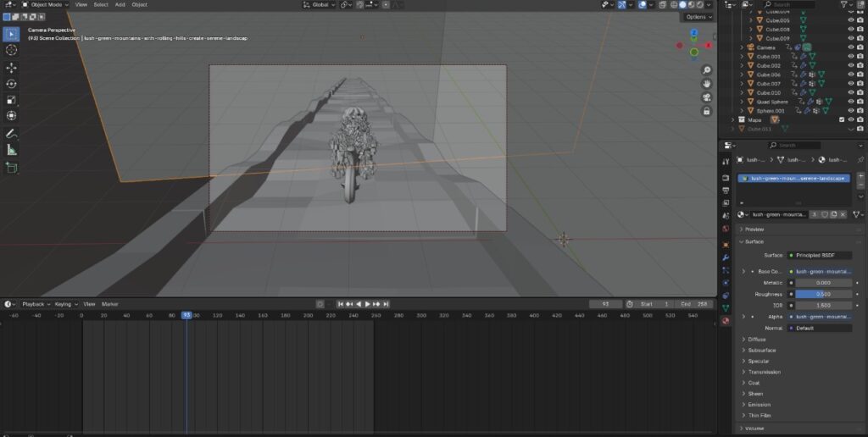This screenshot has width=868, height=437.
Task: Open the Playback menu in timeline
Action: 36,303
